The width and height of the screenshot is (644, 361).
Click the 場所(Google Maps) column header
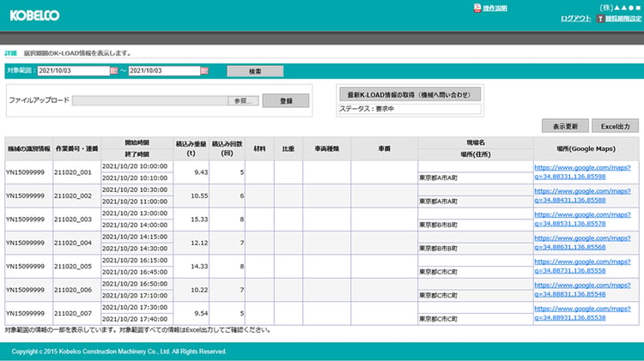pyautogui.click(x=586, y=149)
